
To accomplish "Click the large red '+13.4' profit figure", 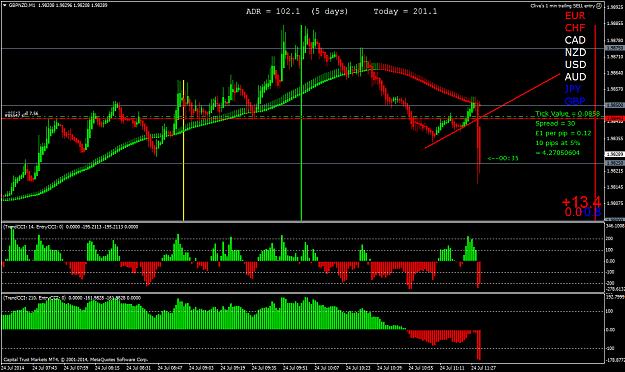I will tap(581, 202).
